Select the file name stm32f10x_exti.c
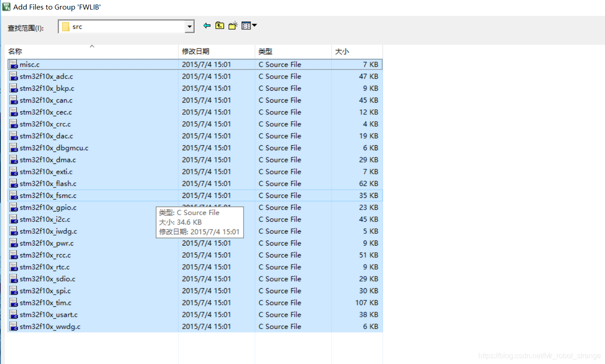605x364 pixels. coord(46,172)
